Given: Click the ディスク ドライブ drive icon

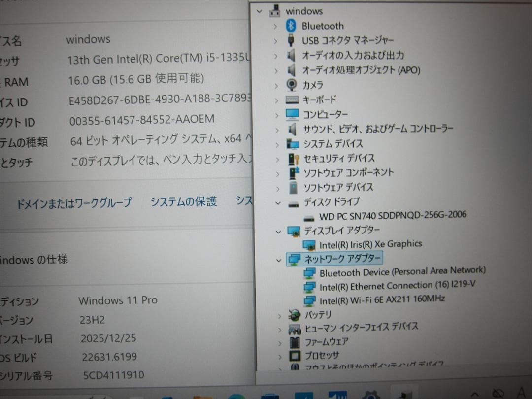Looking at the screenshot, I should click(x=294, y=204).
